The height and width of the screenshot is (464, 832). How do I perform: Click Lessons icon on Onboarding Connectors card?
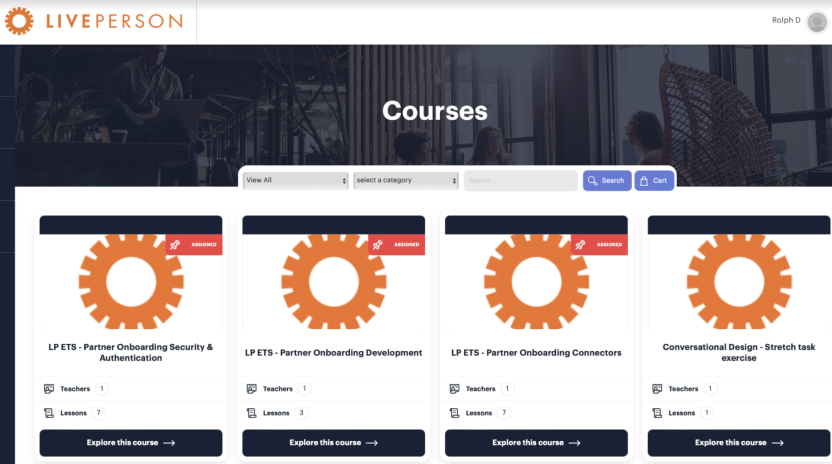454,413
